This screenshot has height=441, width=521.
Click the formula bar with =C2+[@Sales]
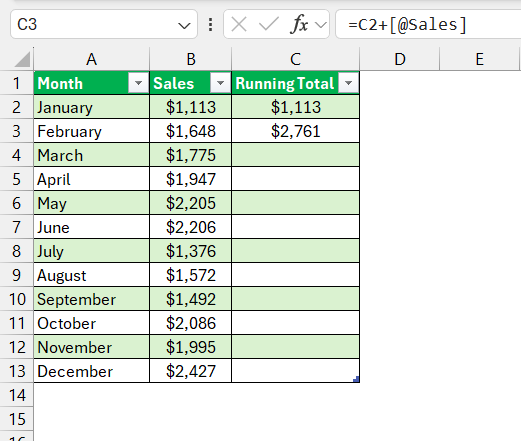pyautogui.click(x=428, y=24)
